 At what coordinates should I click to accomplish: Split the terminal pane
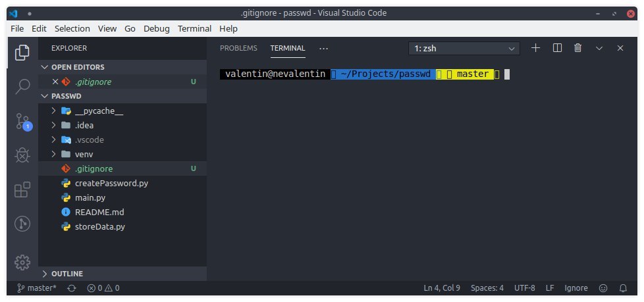pos(557,48)
